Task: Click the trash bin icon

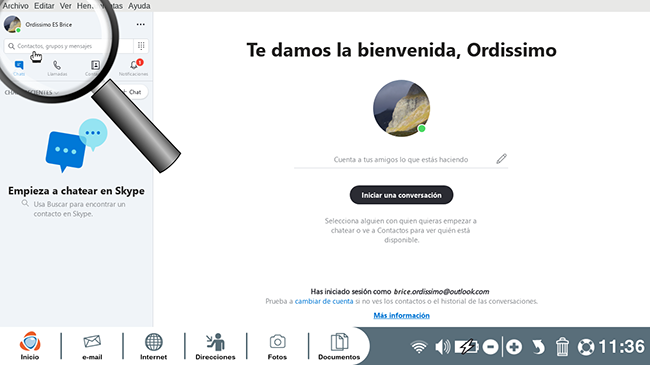Action: [562, 347]
